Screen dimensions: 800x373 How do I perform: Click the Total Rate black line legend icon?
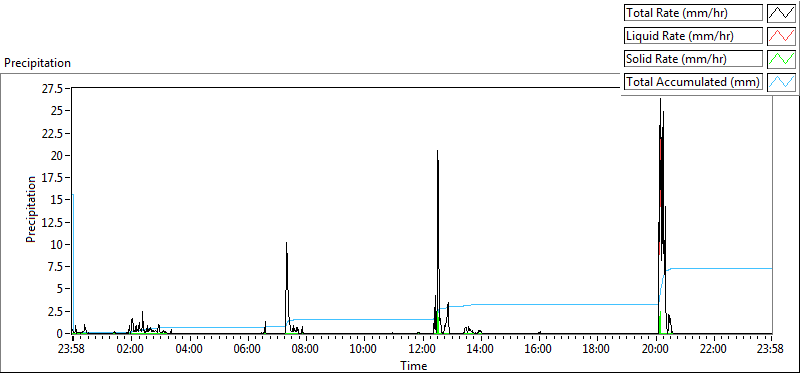781,13
